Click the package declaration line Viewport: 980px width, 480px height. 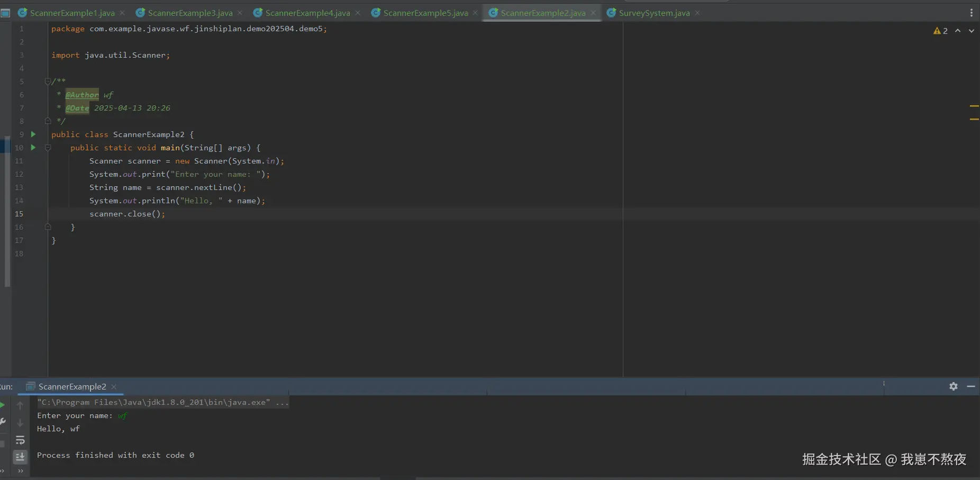tap(189, 29)
